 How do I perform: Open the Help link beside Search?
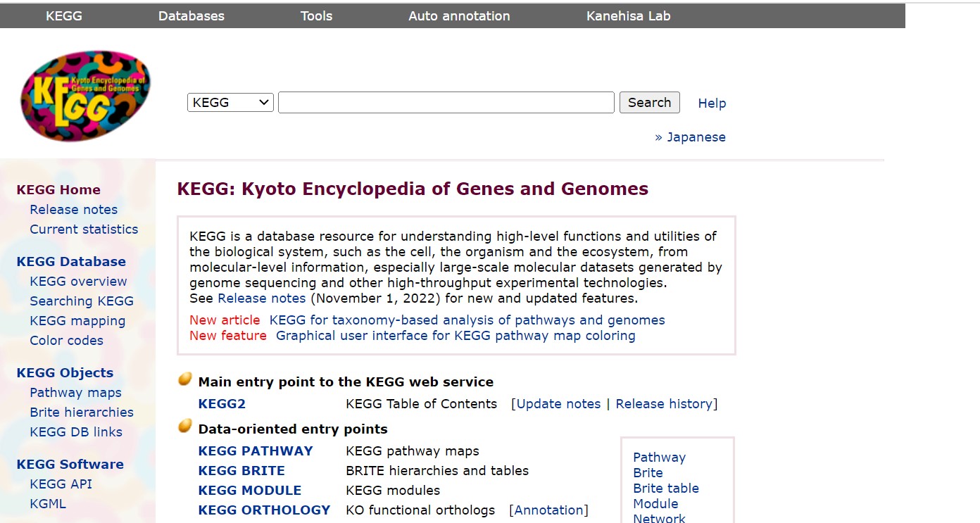(712, 103)
